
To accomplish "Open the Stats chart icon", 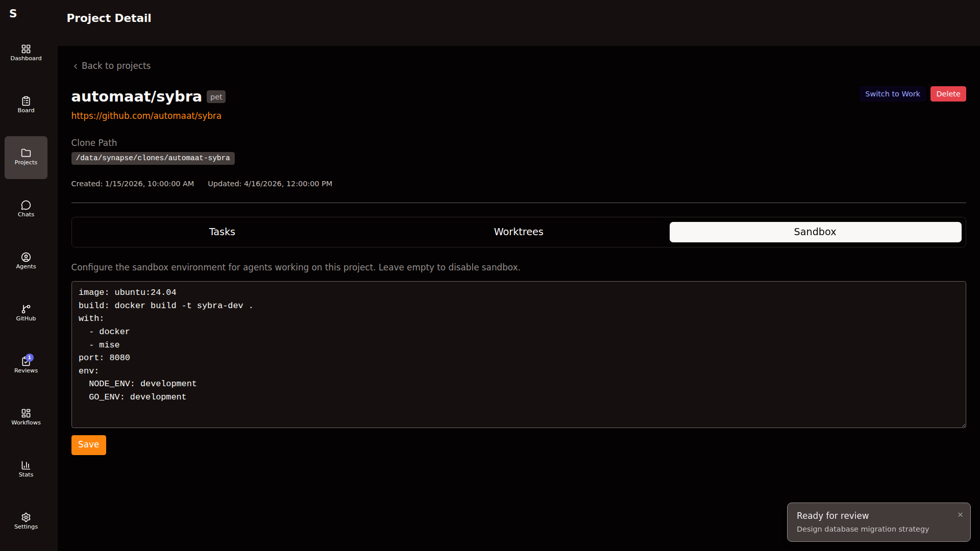I will tap(26, 469).
